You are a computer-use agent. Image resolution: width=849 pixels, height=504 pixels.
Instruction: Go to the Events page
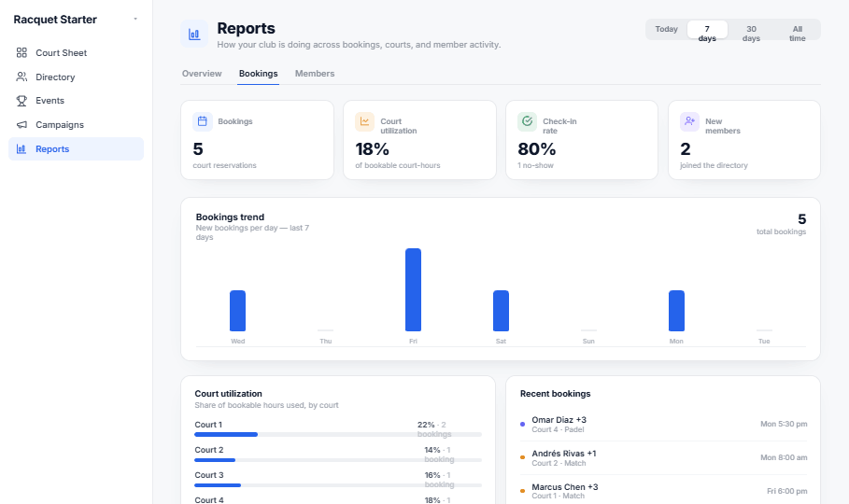pos(76,101)
